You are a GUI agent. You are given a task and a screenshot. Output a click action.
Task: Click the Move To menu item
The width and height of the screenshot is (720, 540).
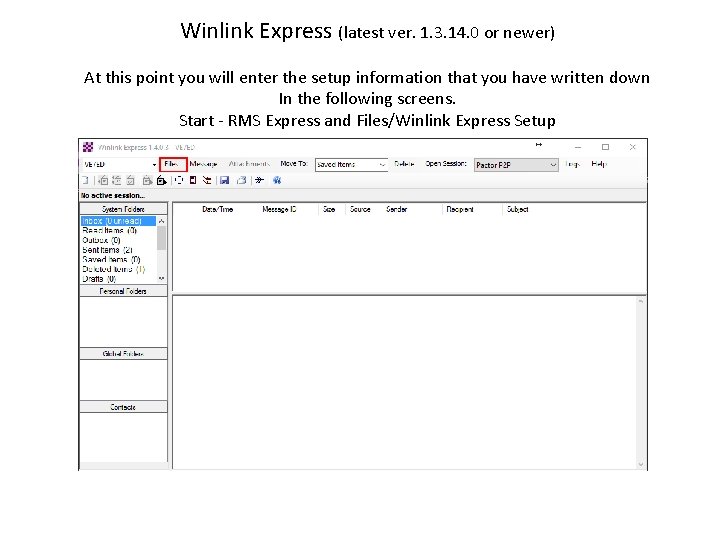(293, 163)
